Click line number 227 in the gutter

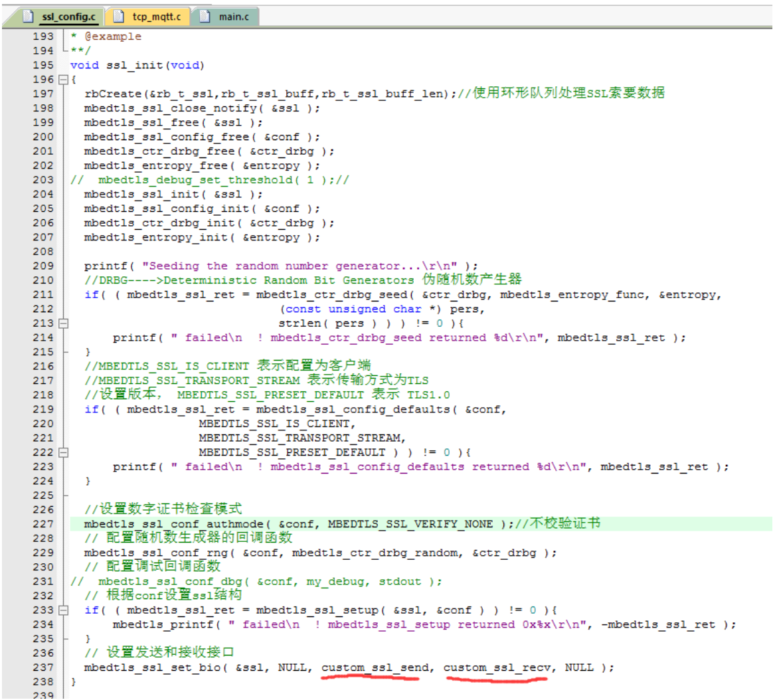point(43,524)
